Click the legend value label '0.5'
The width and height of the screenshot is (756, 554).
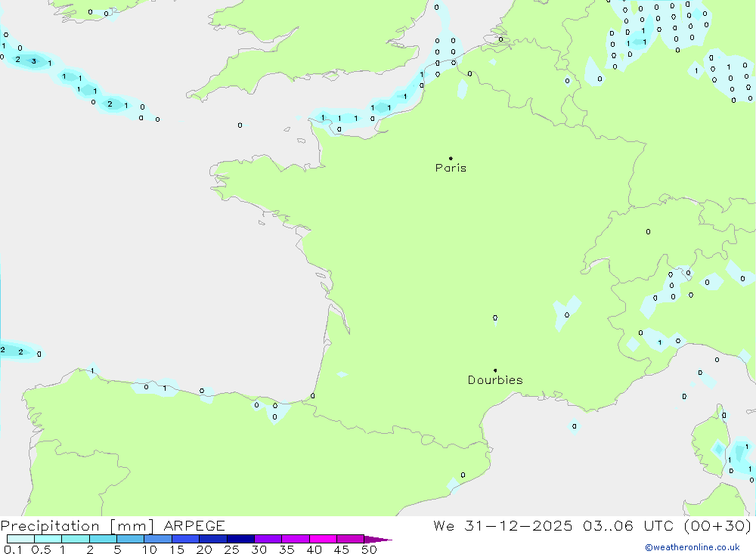(x=41, y=549)
